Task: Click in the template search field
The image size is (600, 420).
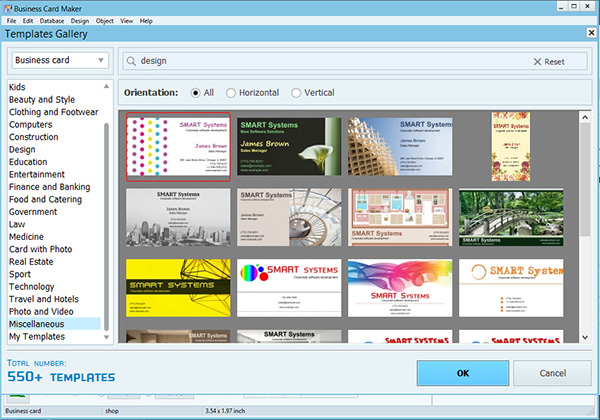Action: (330, 61)
